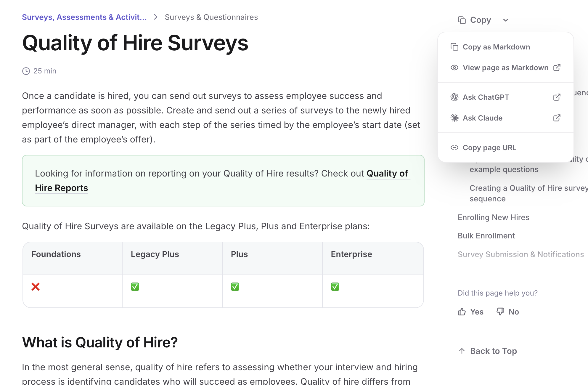Image resolution: width=588 pixels, height=385 pixels.
Task: Open external link icon beside Ask ChatGPT
Action: [x=557, y=97]
